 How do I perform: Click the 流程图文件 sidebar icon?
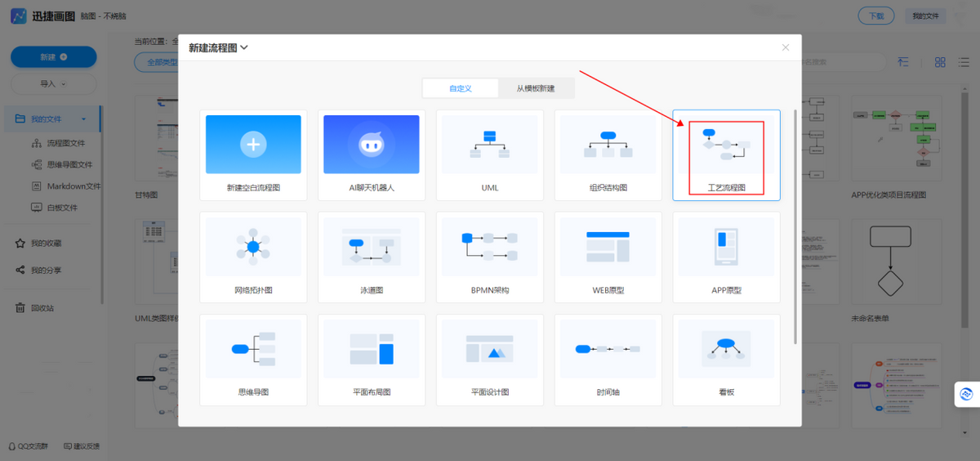(37, 143)
